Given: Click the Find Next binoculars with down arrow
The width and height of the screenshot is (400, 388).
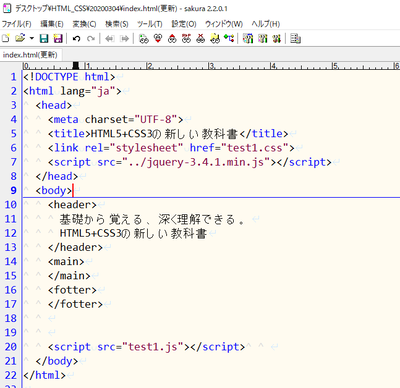Looking at the screenshot, I should click(158, 39).
